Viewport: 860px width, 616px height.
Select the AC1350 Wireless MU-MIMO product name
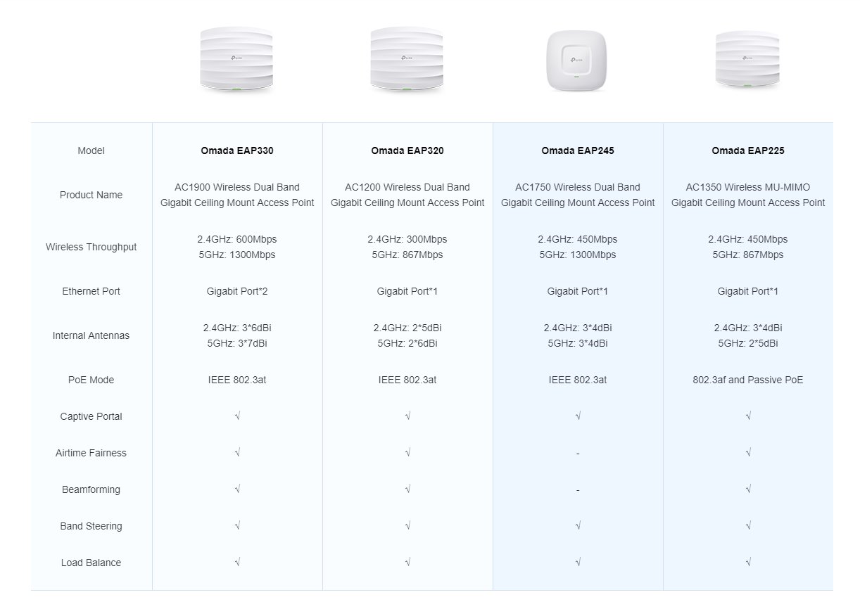coord(748,195)
